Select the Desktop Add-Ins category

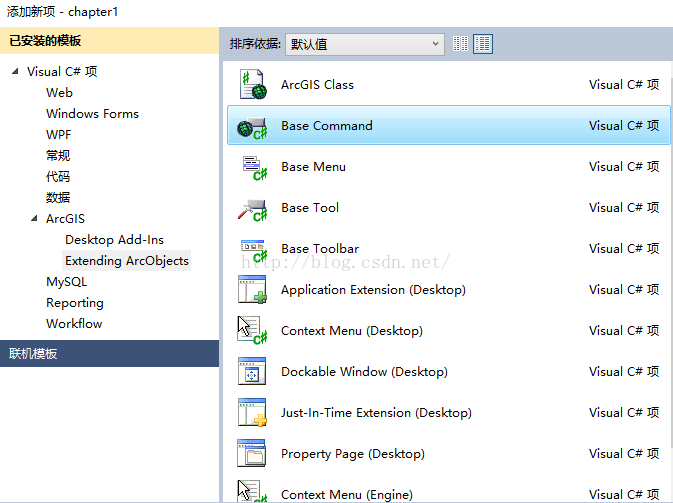pyautogui.click(x=114, y=239)
